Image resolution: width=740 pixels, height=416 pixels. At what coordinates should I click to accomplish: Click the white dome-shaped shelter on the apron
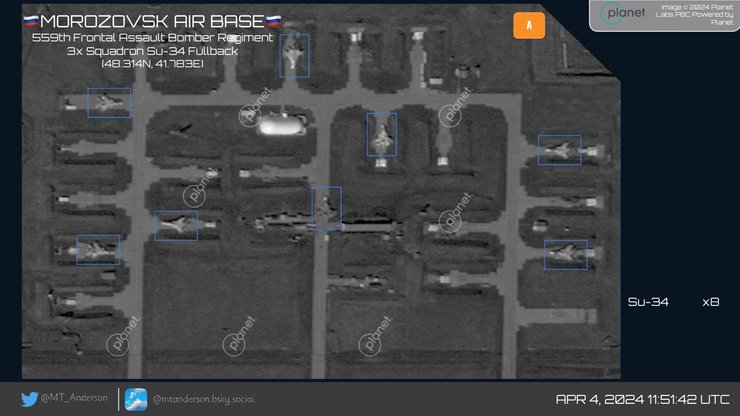tap(281, 126)
